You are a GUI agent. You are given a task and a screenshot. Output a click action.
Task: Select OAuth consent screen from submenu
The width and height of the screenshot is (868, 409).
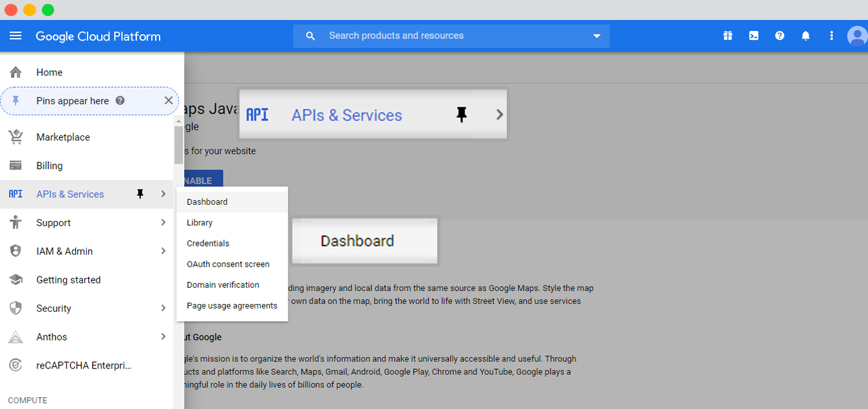(x=232, y=264)
